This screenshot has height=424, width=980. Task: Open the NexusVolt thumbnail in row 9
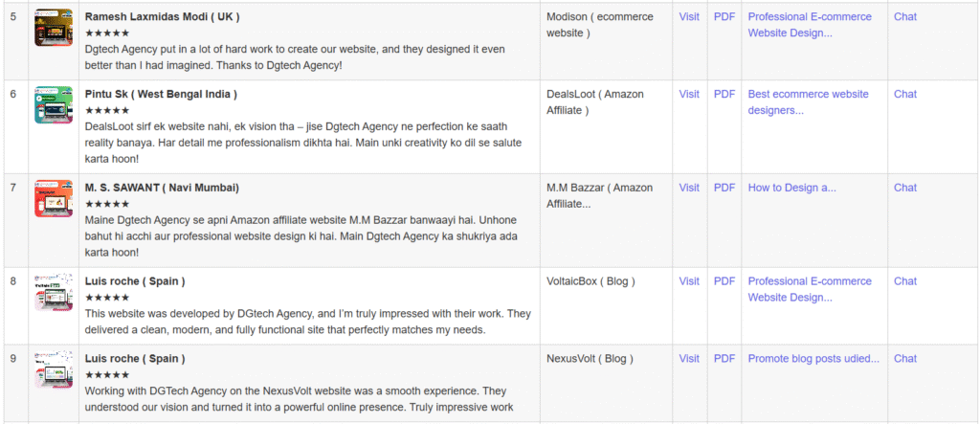pos(54,369)
